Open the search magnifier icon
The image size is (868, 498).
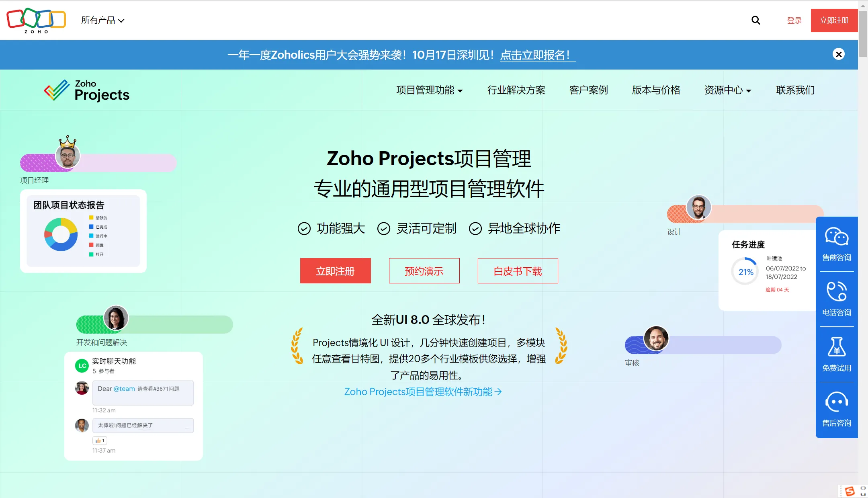(756, 20)
